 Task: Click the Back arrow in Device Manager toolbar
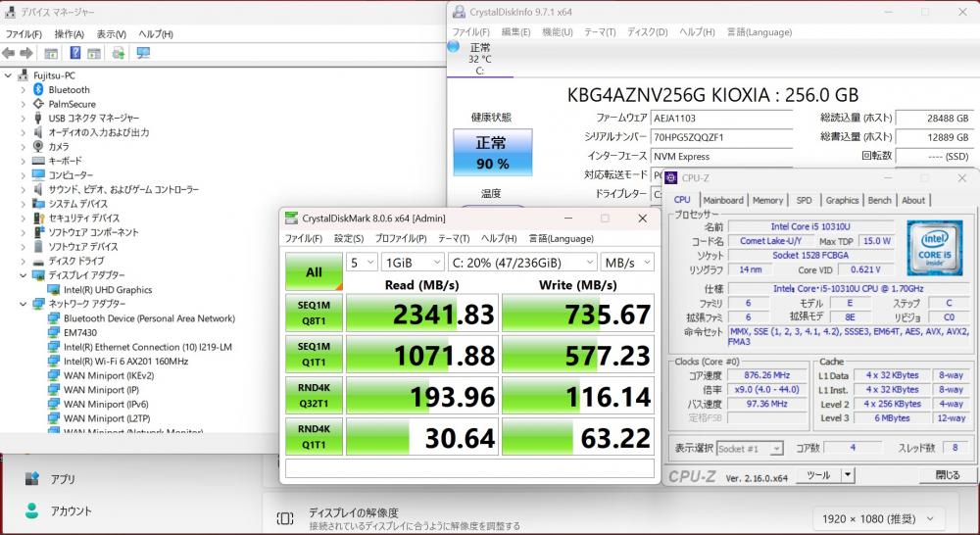pyautogui.click(x=9, y=53)
